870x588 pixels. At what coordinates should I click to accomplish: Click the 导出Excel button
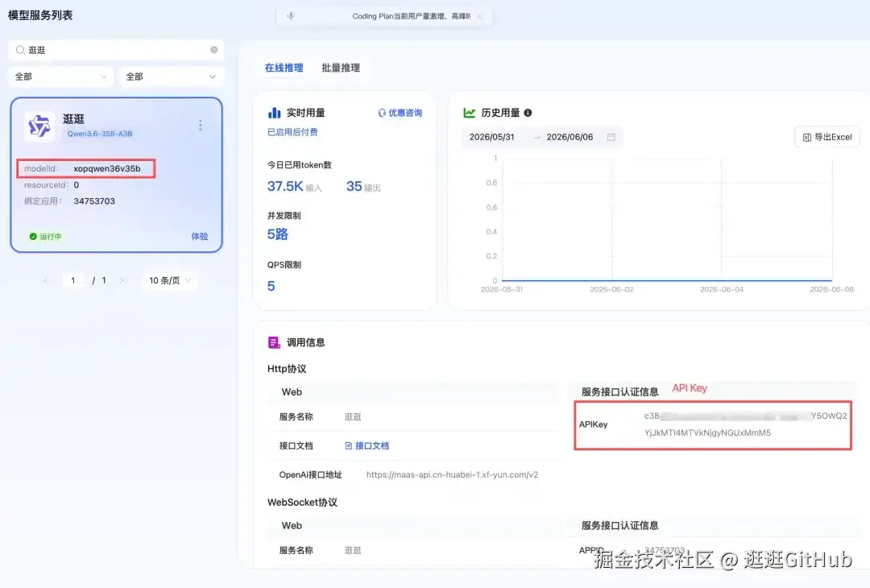[827, 137]
